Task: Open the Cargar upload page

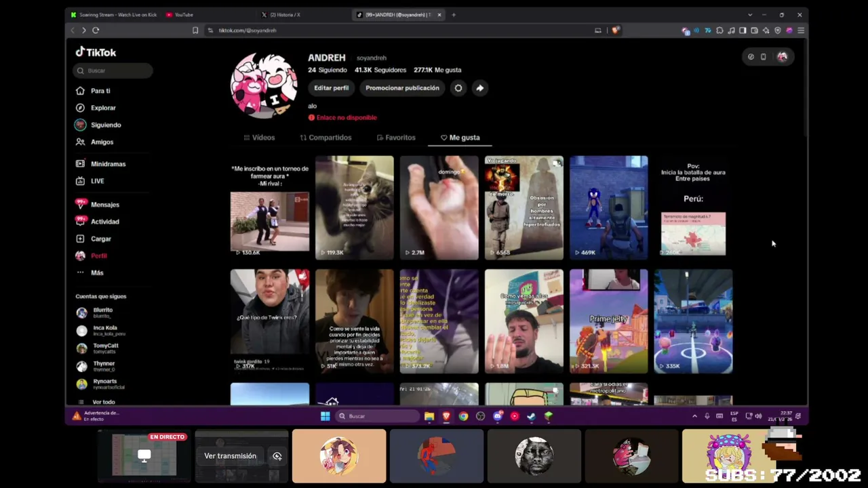Action: pos(94,239)
